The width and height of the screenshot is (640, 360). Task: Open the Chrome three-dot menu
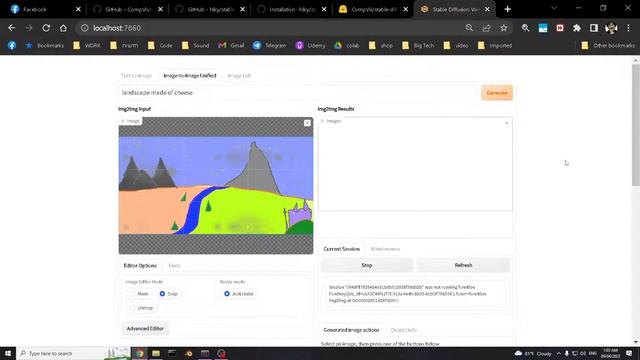click(629, 28)
